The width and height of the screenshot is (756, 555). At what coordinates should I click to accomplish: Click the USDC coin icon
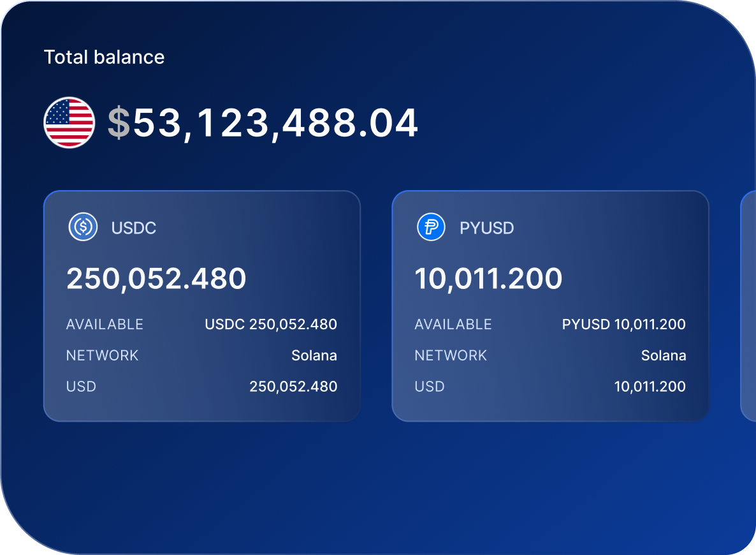click(x=83, y=226)
